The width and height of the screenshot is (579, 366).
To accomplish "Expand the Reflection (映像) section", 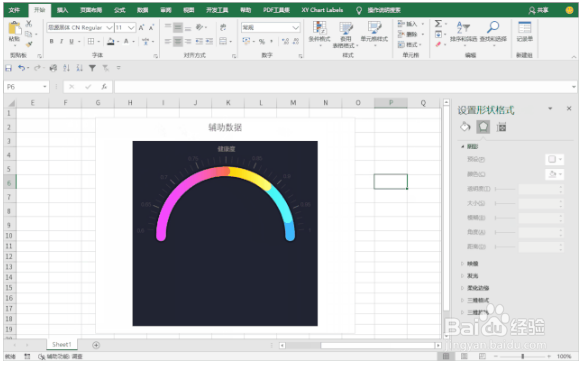I will click(462, 264).
